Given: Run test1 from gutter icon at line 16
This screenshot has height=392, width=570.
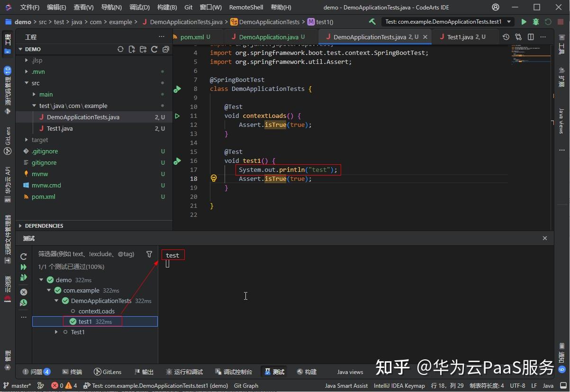Looking at the screenshot, I should pyautogui.click(x=177, y=161).
